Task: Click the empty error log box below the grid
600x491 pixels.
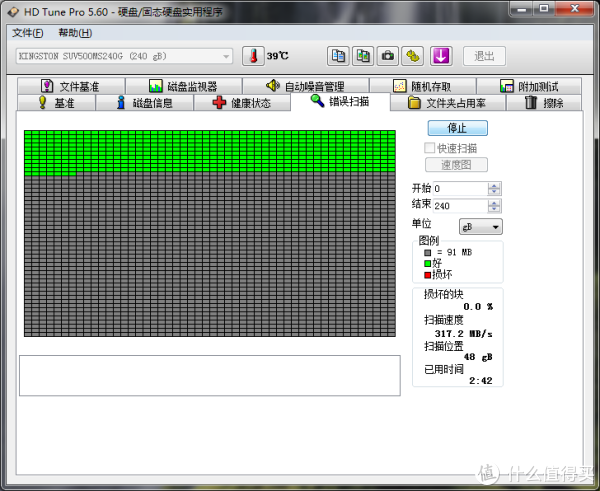Action: pos(210,375)
